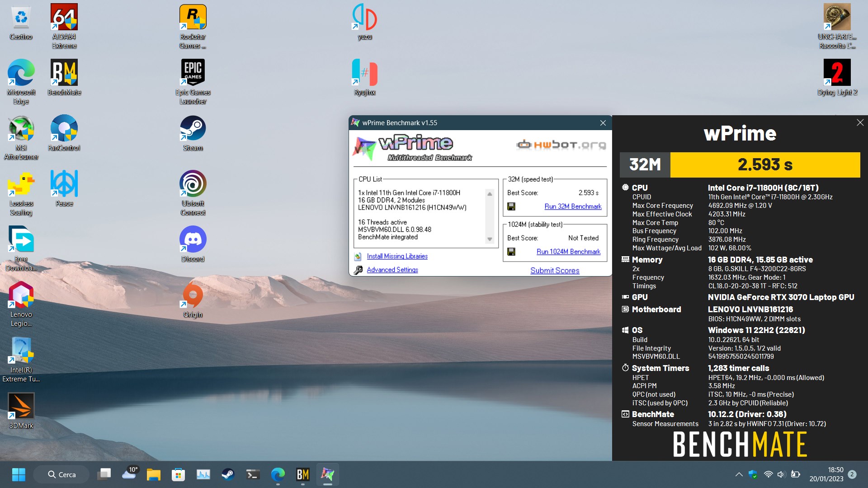Expand hidden system tray icons chevron

(739, 474)
